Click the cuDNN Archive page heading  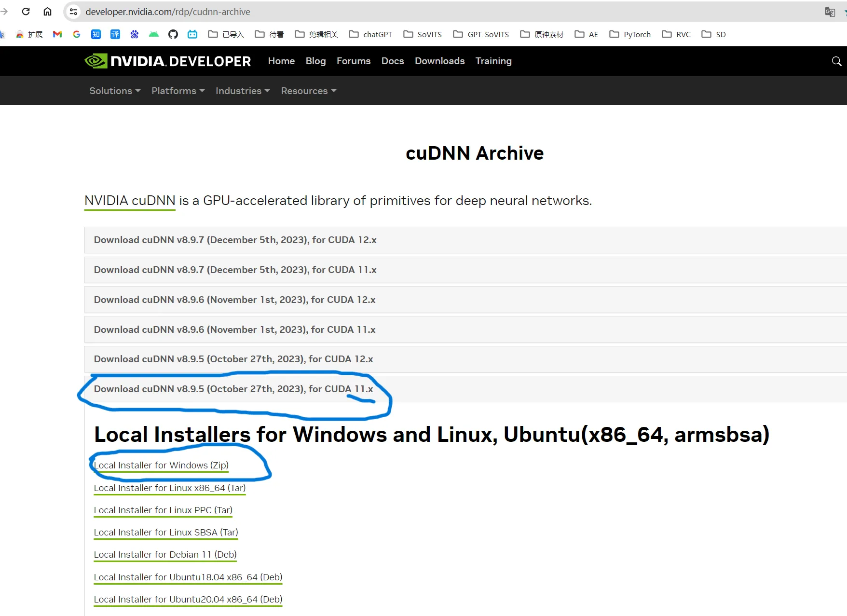(475, 153)
